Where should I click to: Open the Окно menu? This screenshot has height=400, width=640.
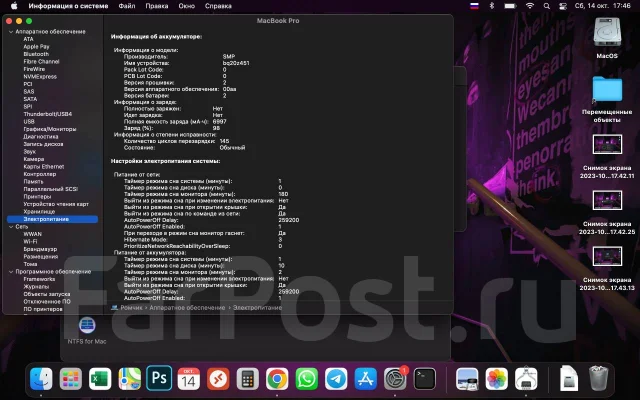coord(187,6)
